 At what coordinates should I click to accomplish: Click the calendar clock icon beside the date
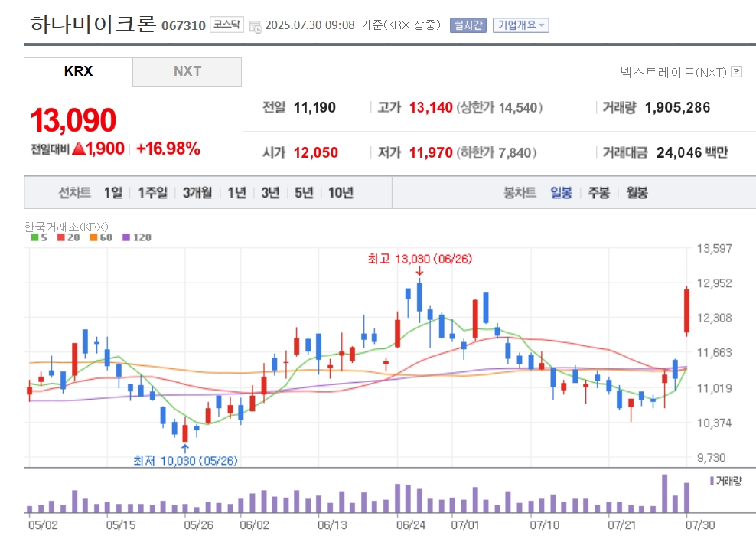(x=256, y=26)
